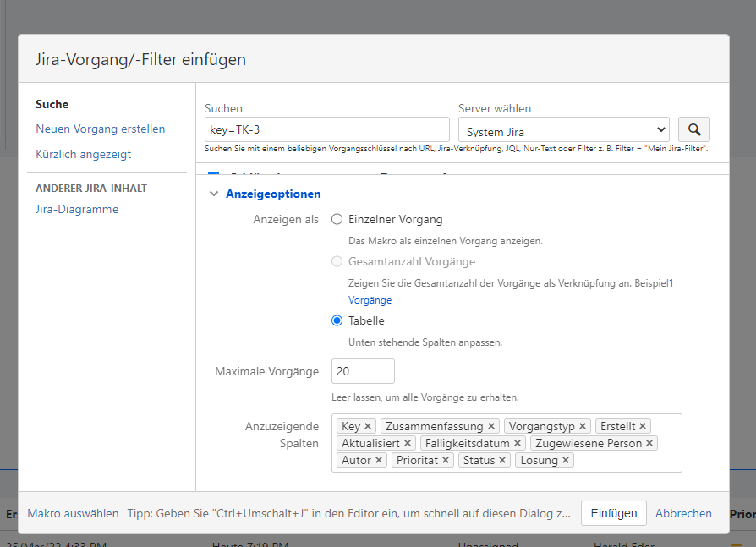
Task: Remove the Fälligkeitsdatum column tag
Action: [x=518, y=443]
